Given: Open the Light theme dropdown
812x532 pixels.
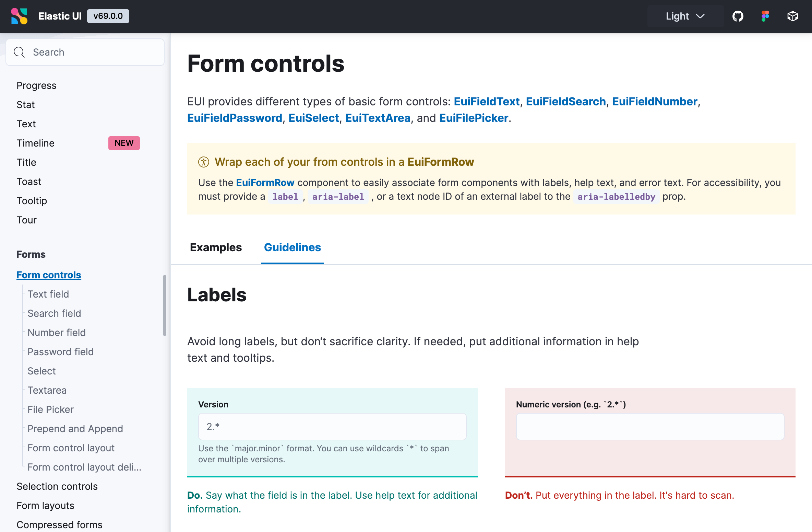Looking at the screenshot, I should pyautogui.click(x=685, y=16).
